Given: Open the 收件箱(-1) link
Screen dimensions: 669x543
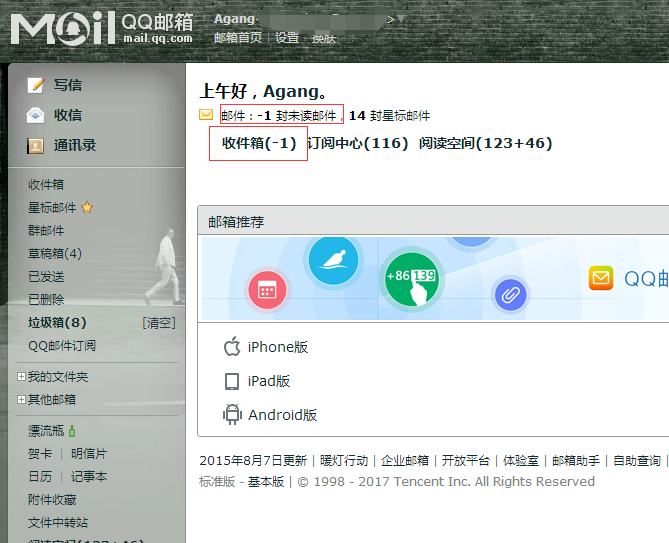Looking at the screenshot, I should coord(259,143).
